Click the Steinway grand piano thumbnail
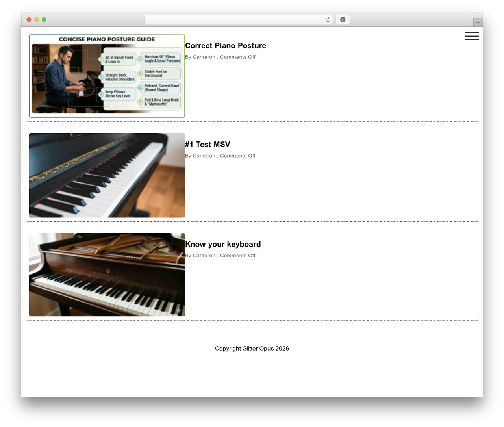 (x=107, y=275)
